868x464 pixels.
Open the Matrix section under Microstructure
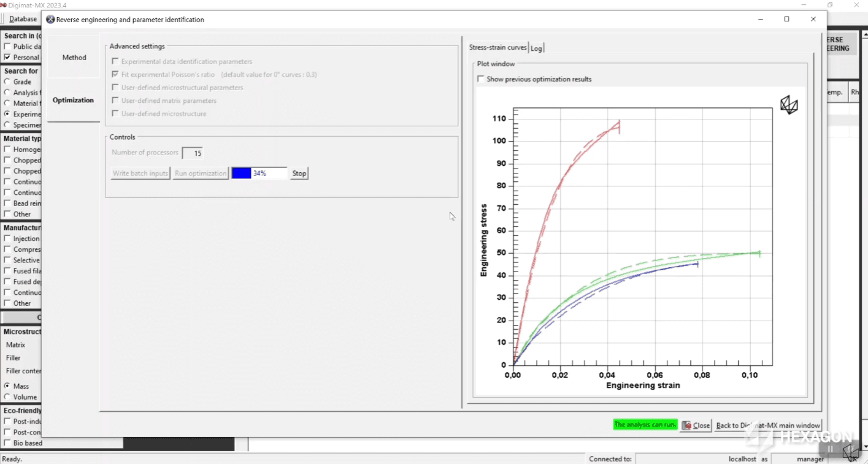coord(14,344)
